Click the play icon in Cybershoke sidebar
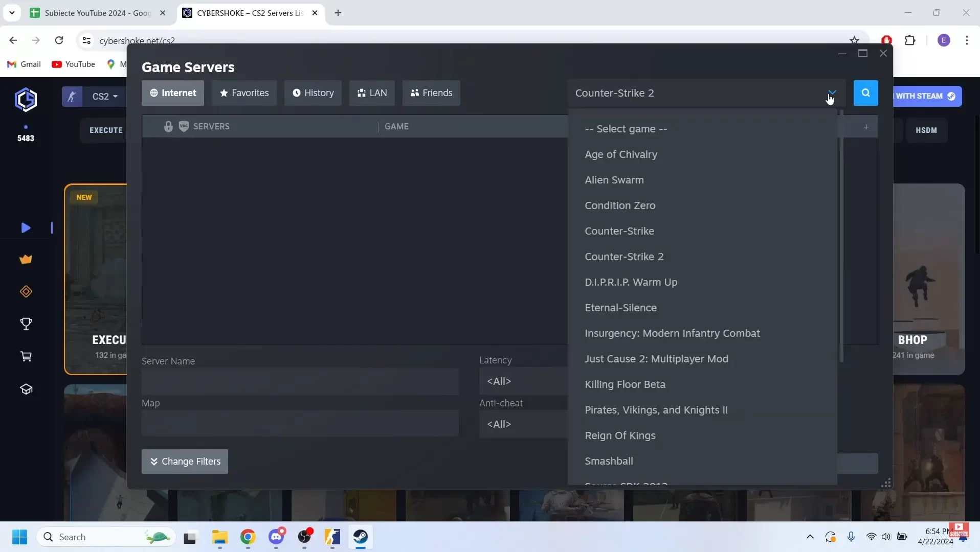Image resolution: width=980 pixels, height=552 pixels. click(26, 228)
